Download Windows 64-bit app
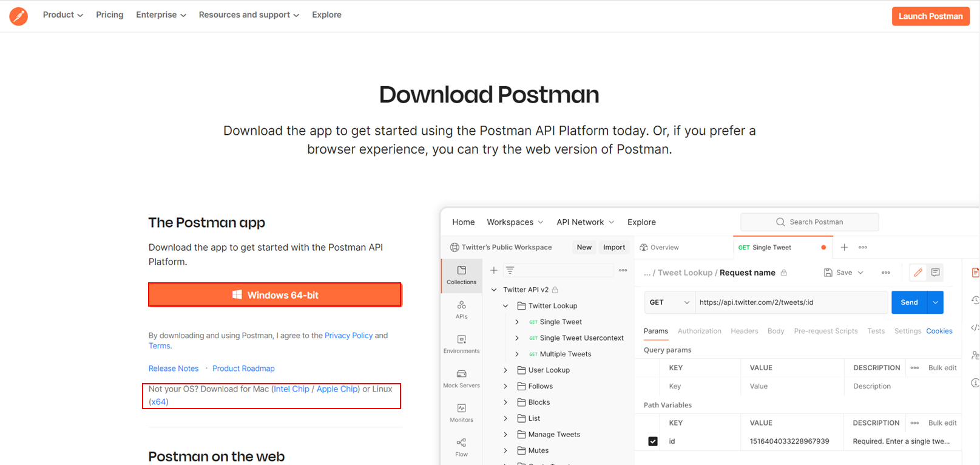 (275, 295)
